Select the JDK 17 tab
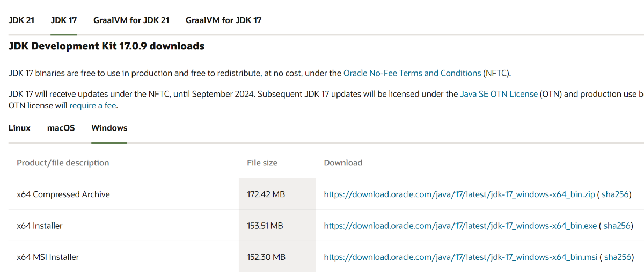Viewport: 644px width, 275px height. click(x=64, y=20)
